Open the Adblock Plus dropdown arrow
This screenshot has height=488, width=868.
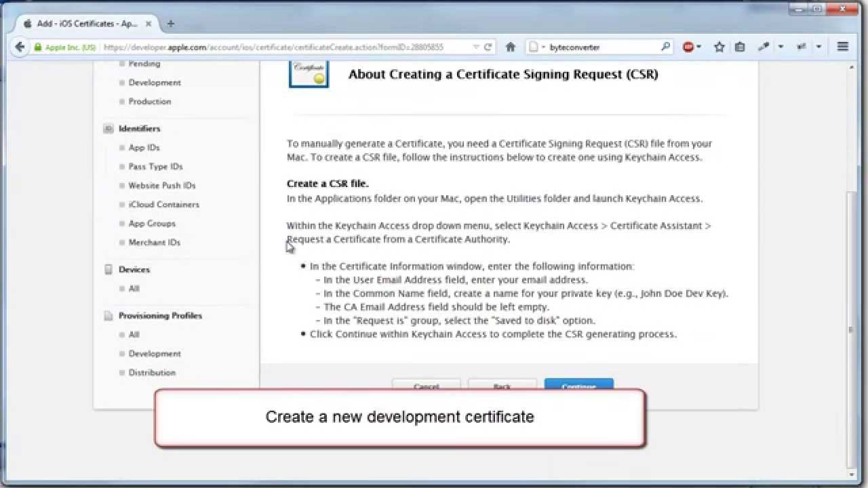pos(699,47)
